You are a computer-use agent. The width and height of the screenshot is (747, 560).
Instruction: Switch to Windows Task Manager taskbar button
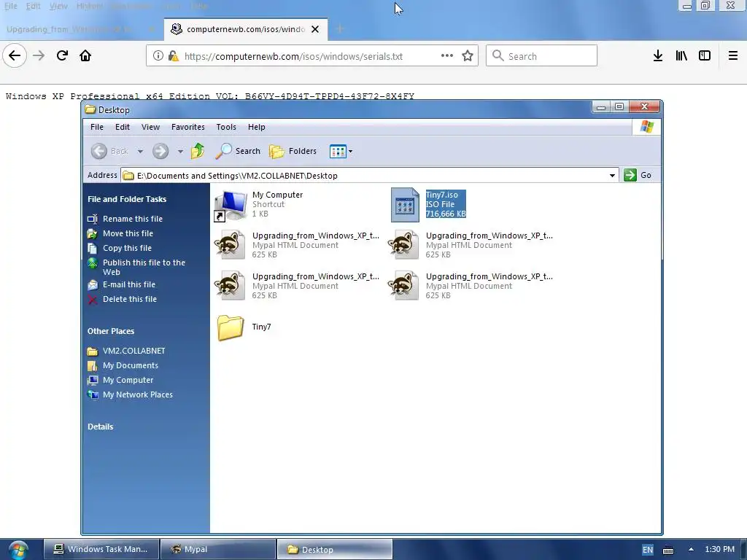pyautogui.click(x=101, y=549)
